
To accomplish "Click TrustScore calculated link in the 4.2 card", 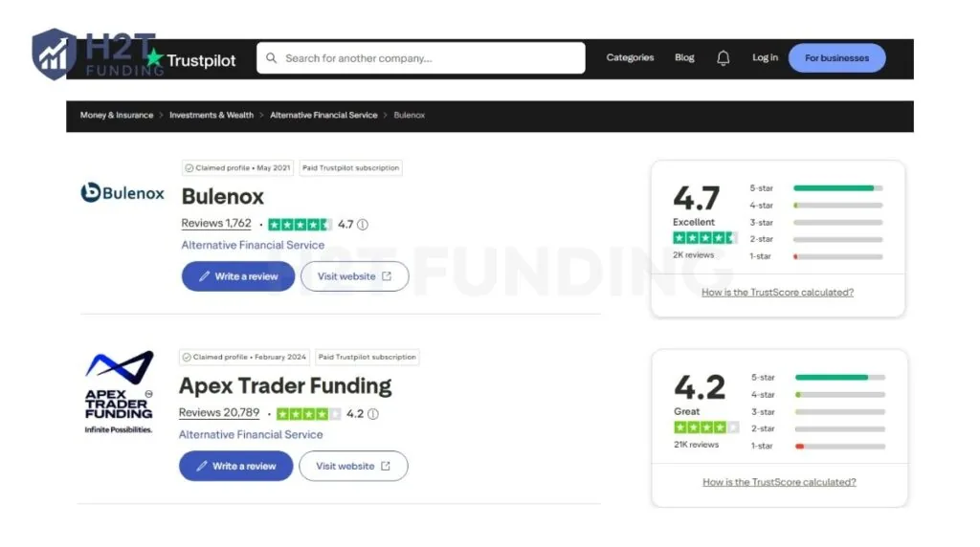I will tap(779, 482).
